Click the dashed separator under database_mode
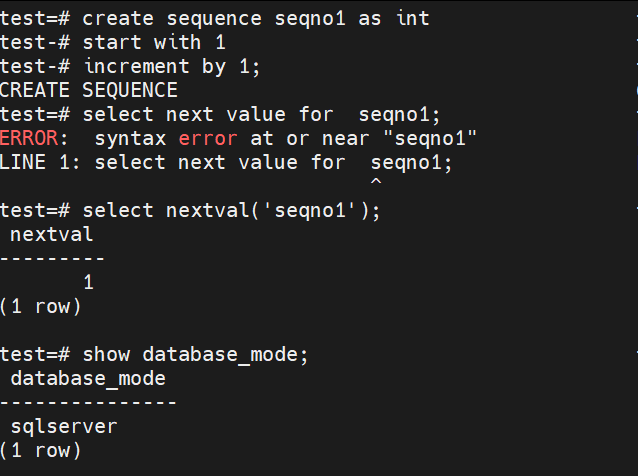The height and width of the screenshot is (476, 638). click(88, 403)
